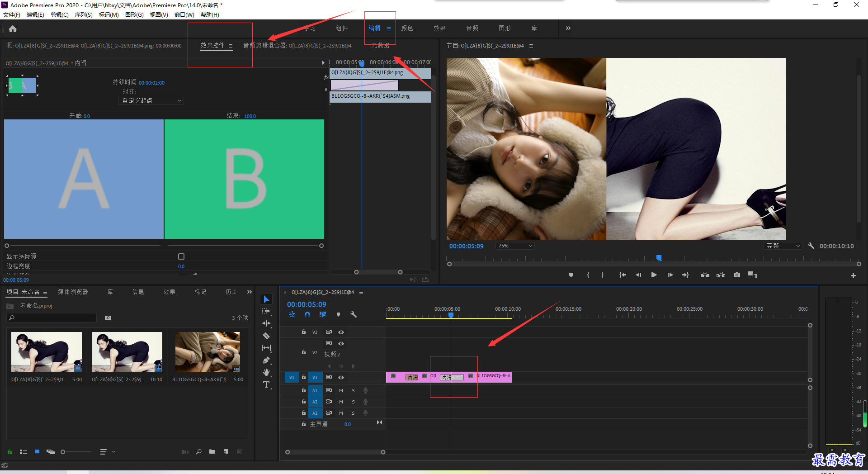Toggle V1 track output eye
The image size is (868, 474).
341,377
